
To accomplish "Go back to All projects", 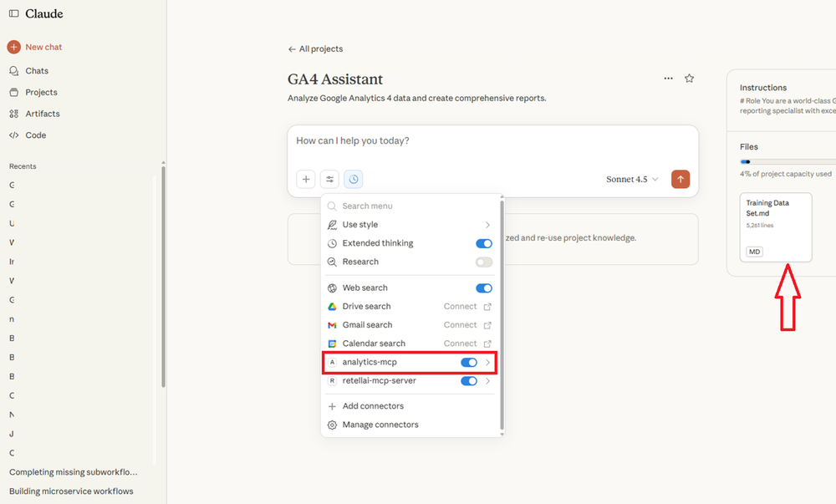I will [316, 49].
